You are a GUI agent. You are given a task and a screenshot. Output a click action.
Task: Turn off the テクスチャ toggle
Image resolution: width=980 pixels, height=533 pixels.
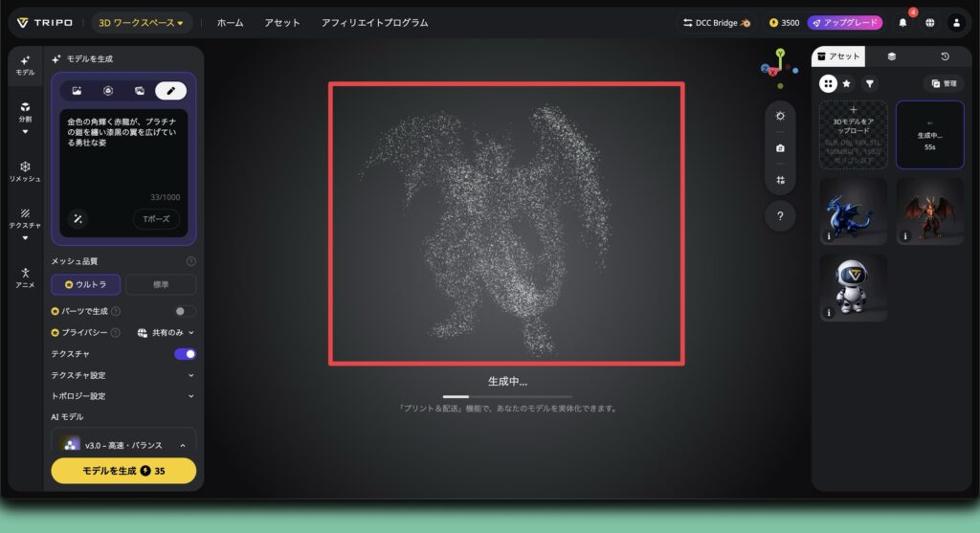(185, 354)
